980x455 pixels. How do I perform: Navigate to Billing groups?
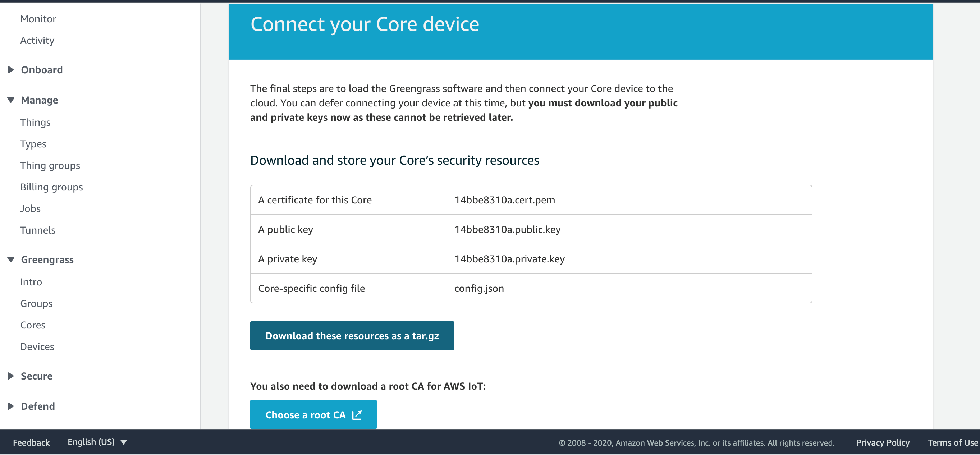click(x=51, y=187)
